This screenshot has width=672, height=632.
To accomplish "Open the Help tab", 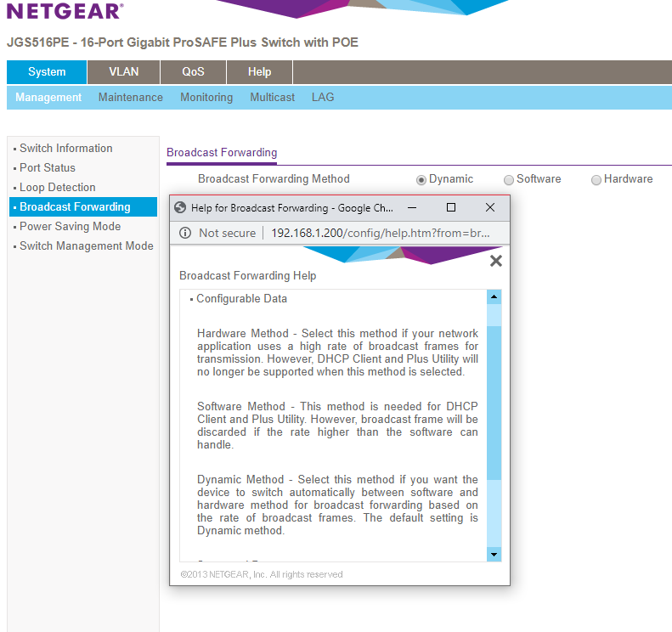I will (x=259, y=72).
